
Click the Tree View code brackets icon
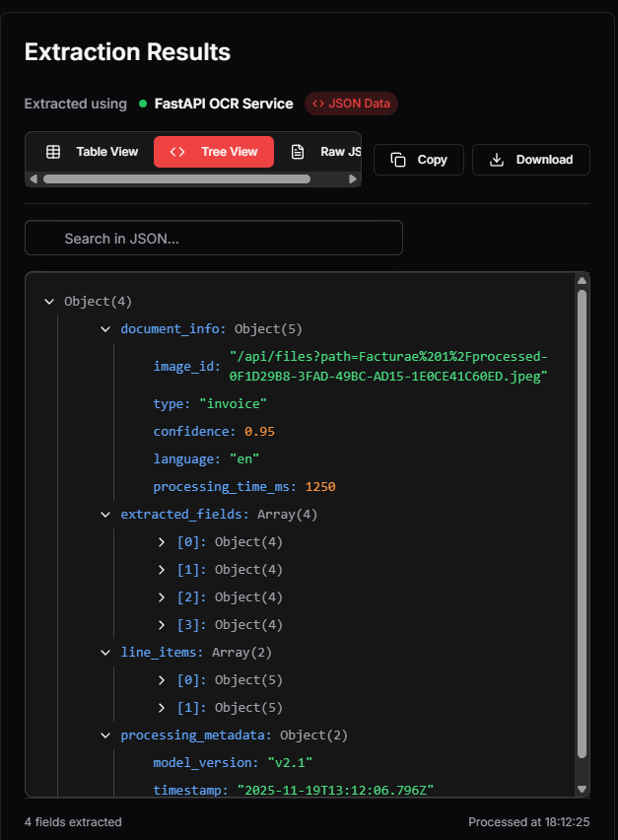177,152
